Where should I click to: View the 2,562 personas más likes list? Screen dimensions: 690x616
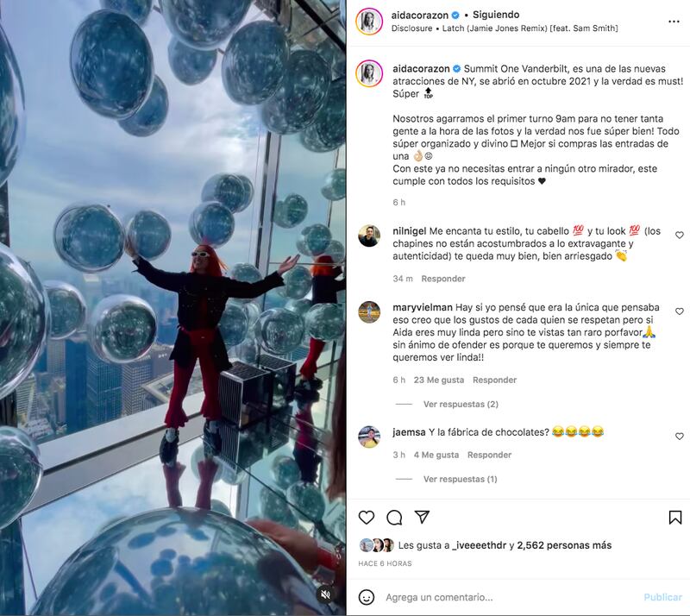564,545
